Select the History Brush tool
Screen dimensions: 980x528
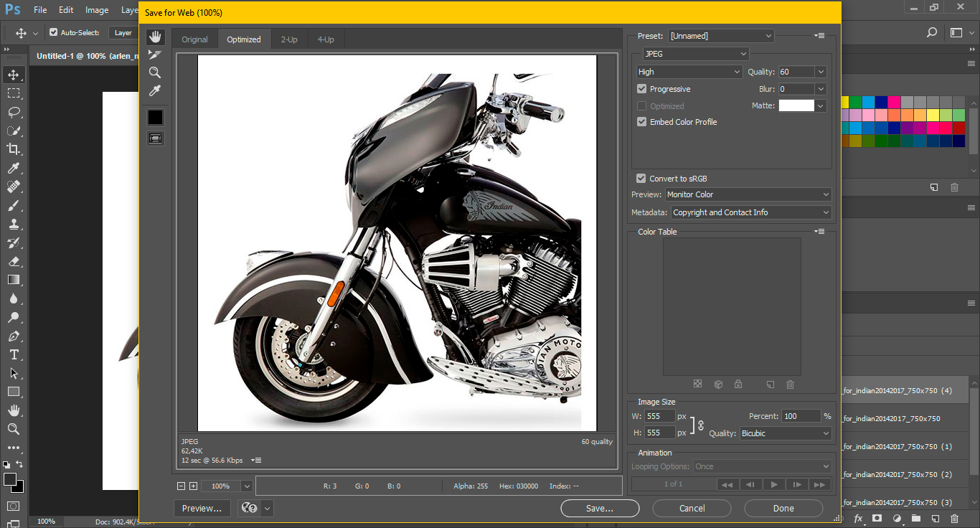pyautogui.click(x=14, y=242)
